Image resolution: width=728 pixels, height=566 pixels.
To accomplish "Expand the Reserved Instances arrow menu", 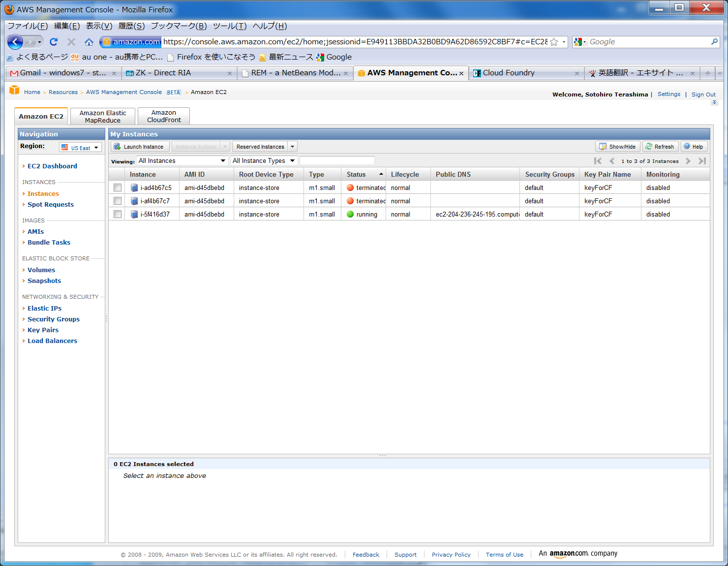I will tap(292, 147).
